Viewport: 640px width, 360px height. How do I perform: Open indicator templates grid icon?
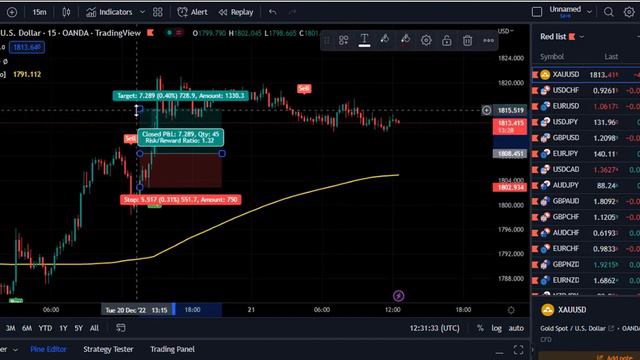[x=158, y=12]
